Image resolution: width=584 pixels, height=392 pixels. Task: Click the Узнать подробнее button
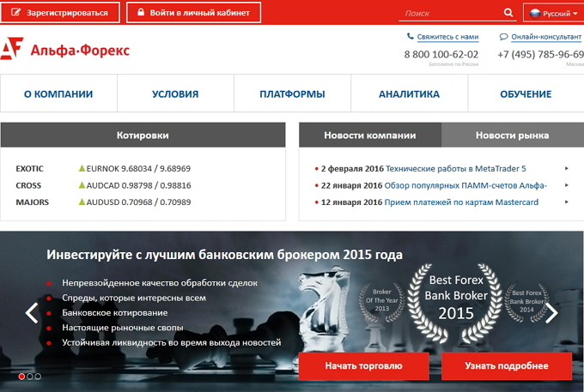pos(507,366)
